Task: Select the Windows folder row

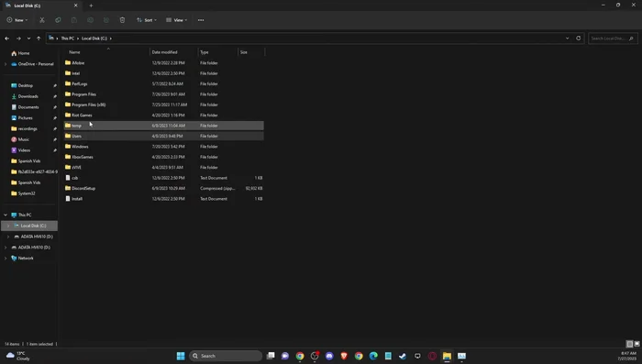Action: pyautogui.click(x=164, y=147)
